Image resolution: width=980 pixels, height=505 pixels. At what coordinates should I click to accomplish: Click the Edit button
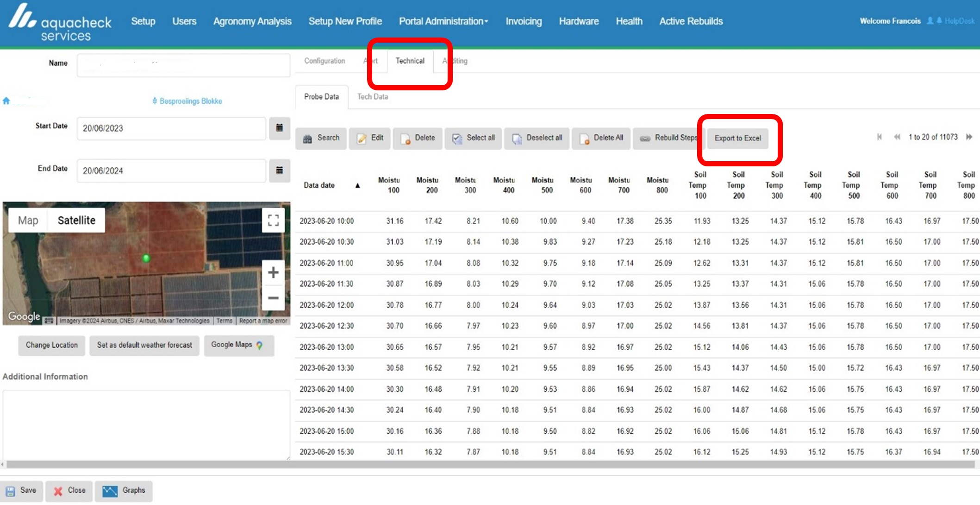[370, 138]
